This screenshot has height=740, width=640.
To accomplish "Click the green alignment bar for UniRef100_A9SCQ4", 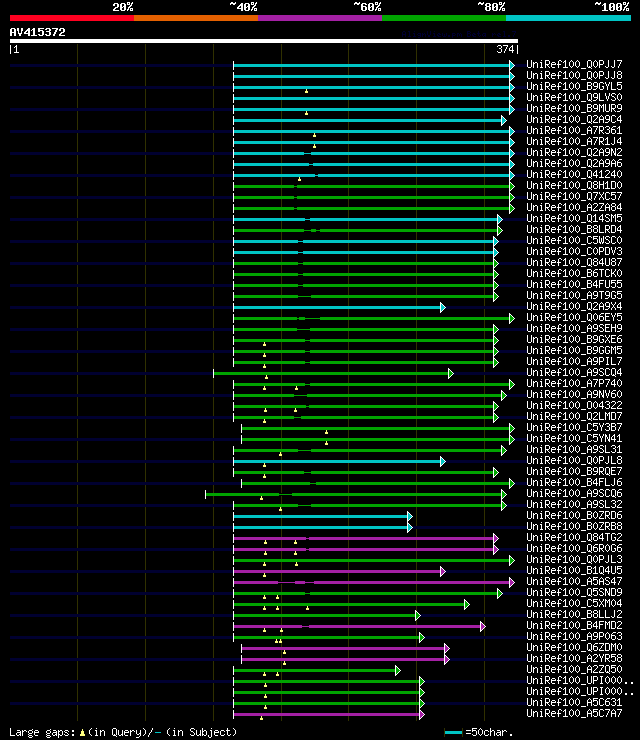I will [331, 374].
